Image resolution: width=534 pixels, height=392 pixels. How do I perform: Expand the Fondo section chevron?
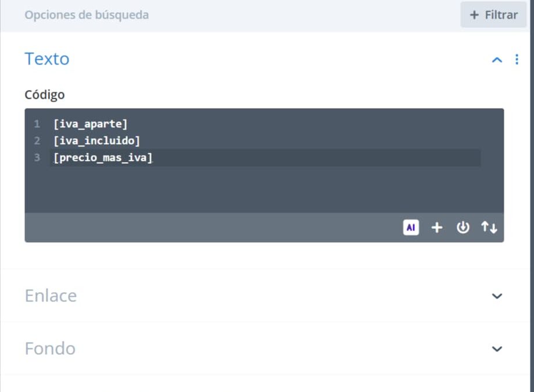coord(497,349)
